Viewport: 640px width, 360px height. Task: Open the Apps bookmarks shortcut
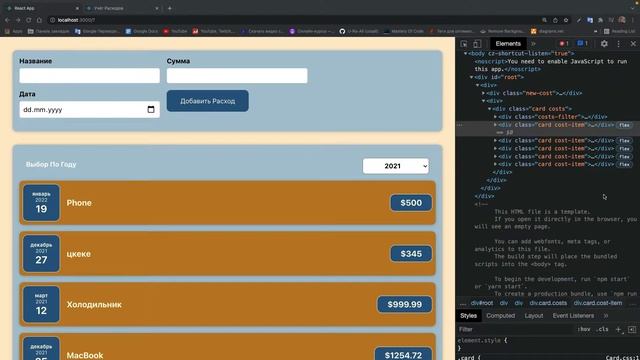point(14,31)
